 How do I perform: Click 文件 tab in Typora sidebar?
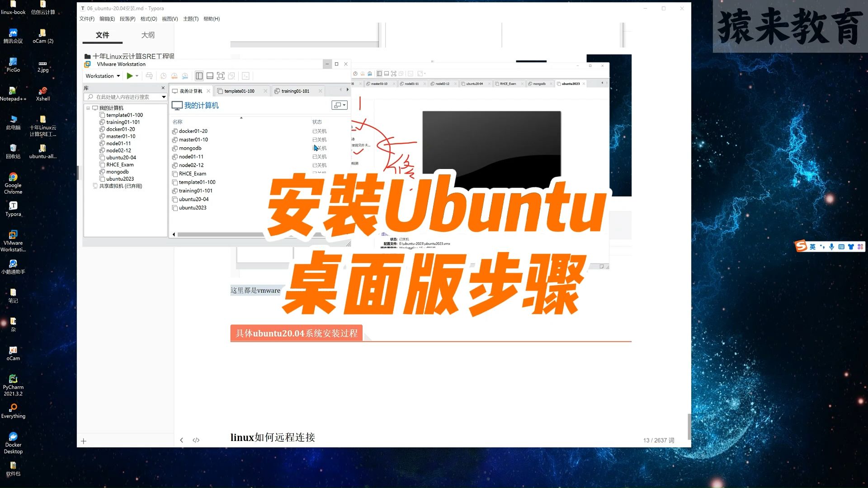tap(102, 34)
